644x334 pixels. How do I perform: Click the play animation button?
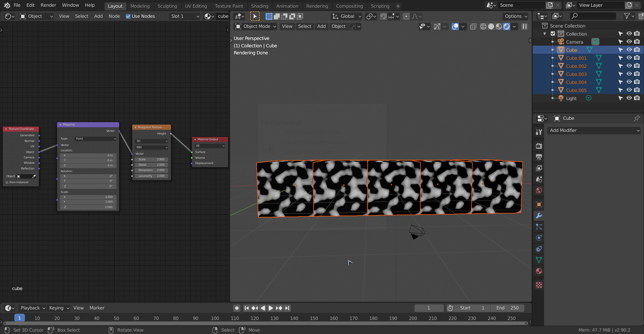(x=271, y=308)
